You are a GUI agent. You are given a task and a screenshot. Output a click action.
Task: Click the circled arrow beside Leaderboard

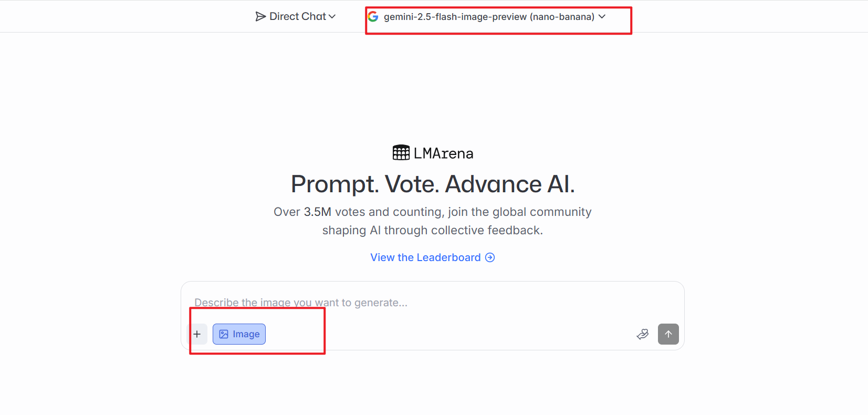click(x=490, y=257)
